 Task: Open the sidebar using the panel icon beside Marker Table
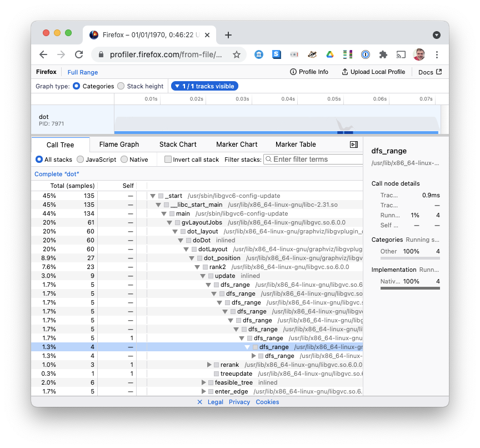354,145
